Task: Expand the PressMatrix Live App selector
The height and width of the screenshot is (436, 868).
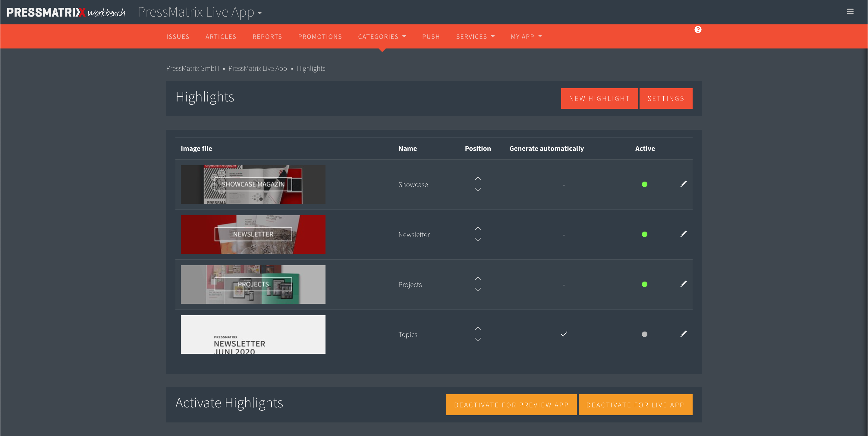Action: coord(200,12)
